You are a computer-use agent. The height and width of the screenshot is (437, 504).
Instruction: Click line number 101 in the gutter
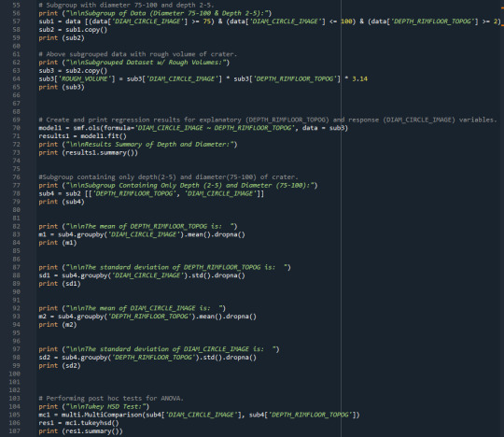pos(14,382)
